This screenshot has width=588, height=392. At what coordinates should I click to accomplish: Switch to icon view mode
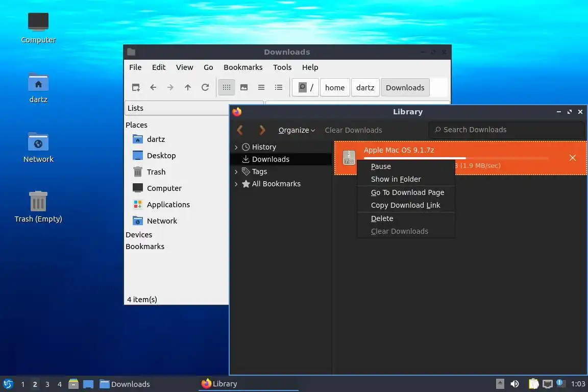pos(227,87)
